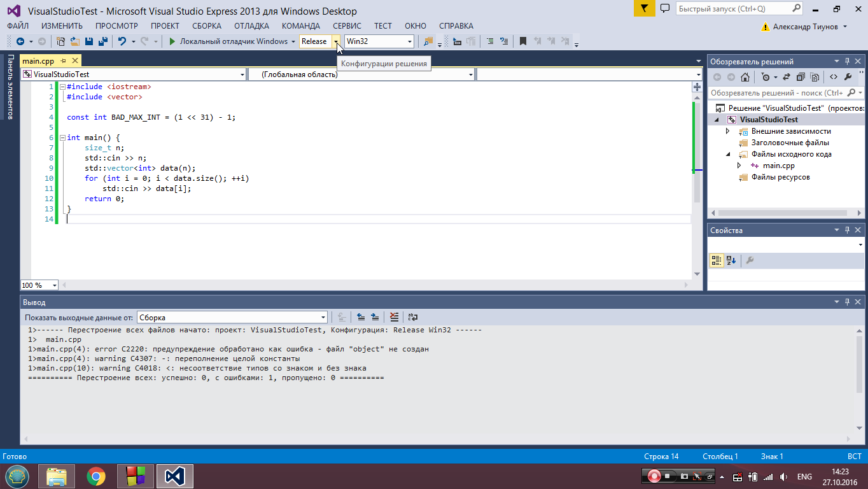
Task: Open the ФАЙЛ menu
Action: 18,26
